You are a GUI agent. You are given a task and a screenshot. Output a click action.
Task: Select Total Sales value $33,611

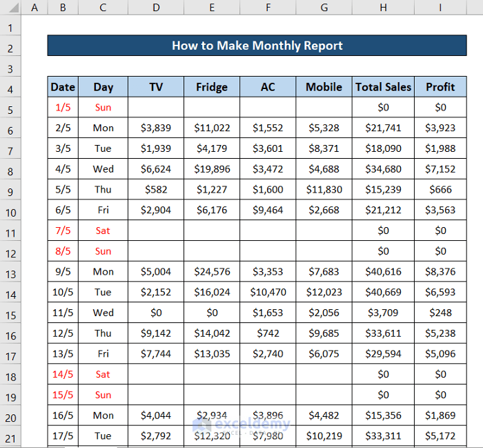coord(383,333)
